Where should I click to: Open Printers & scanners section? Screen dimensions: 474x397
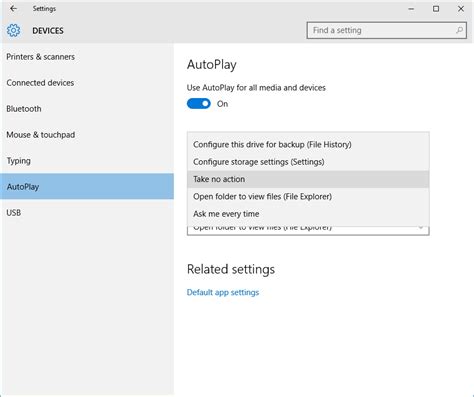pos(87,57)
